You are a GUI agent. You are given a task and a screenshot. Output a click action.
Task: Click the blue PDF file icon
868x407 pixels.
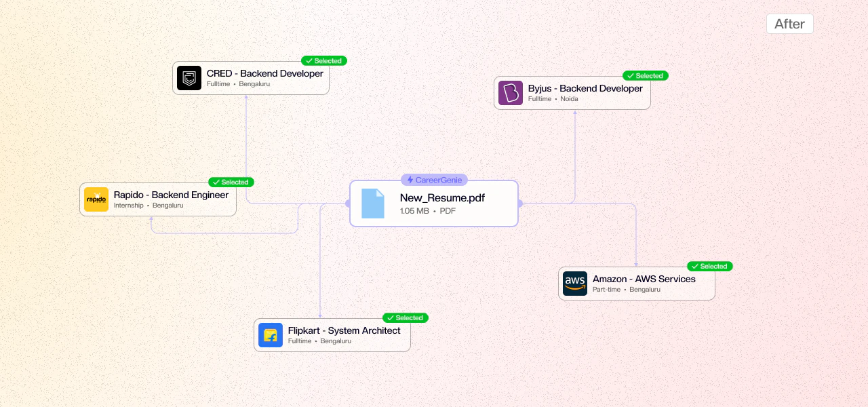tap(373, 203)
